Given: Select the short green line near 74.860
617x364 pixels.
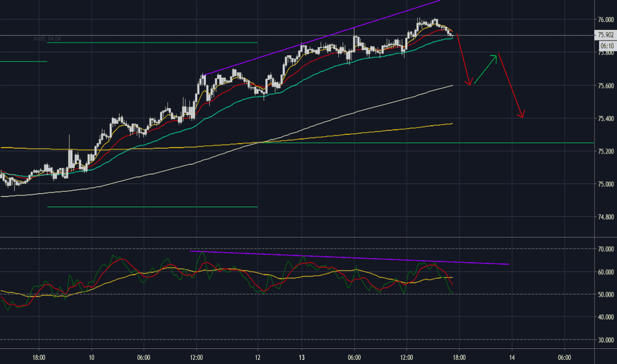Looking at the screenshot, I should (152, 207).
